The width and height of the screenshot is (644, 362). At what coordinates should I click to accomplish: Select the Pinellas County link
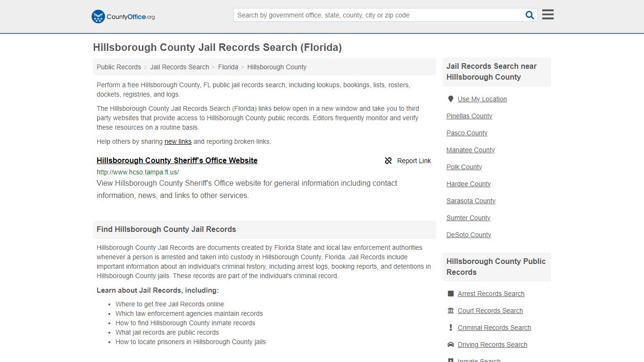tap(469, 116)
